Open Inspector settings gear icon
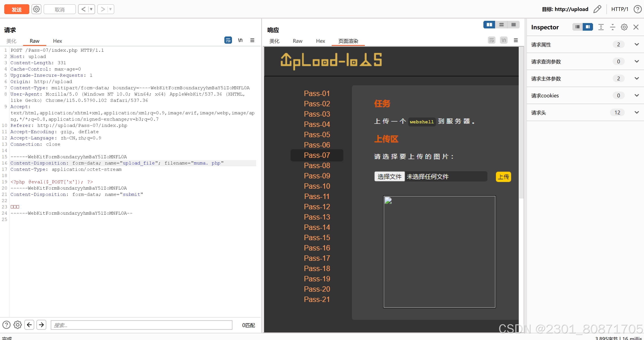Viewport: 644px width, 340px height. pos(624,27)
